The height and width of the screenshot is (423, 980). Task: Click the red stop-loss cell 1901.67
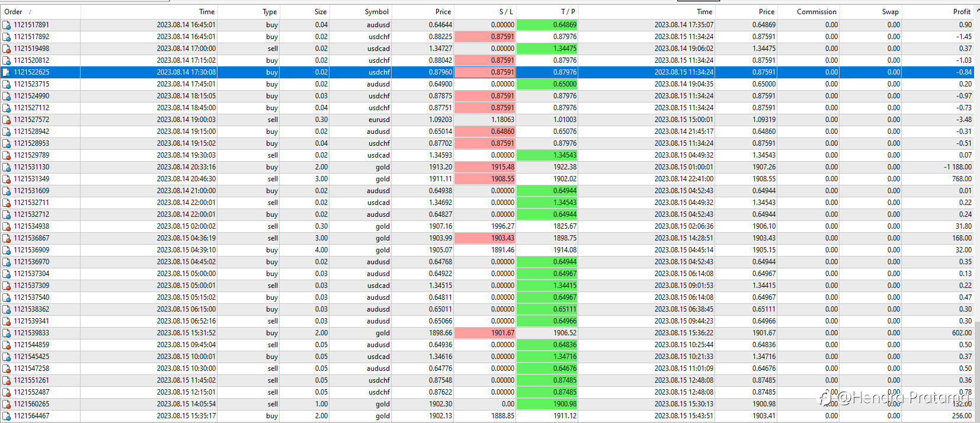click(485, 333)
